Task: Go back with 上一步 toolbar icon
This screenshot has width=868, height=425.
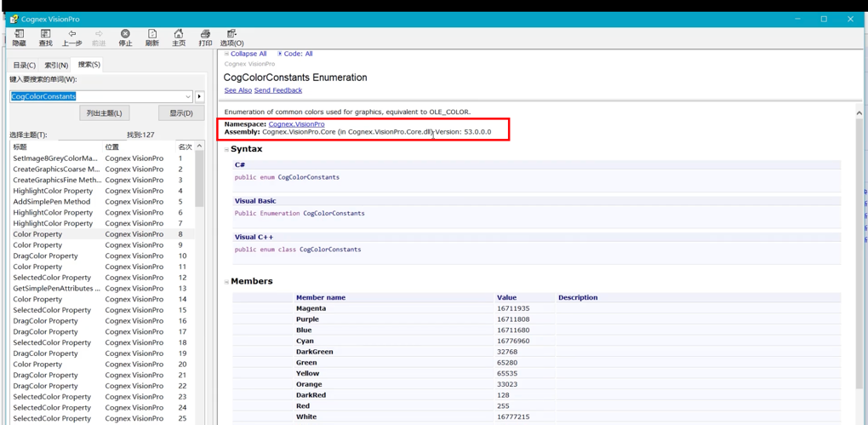Action: point(72,37)
